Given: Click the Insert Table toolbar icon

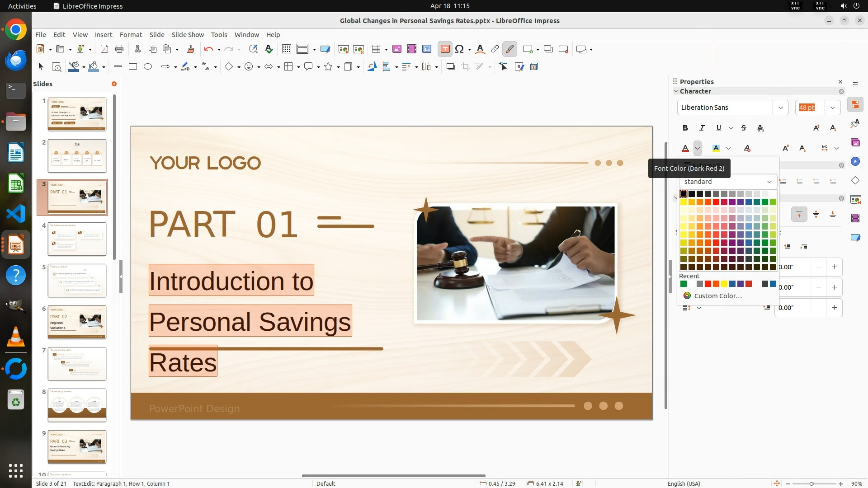Looking at the screenshot, I should pyautogui.click(x=376, y=49).
